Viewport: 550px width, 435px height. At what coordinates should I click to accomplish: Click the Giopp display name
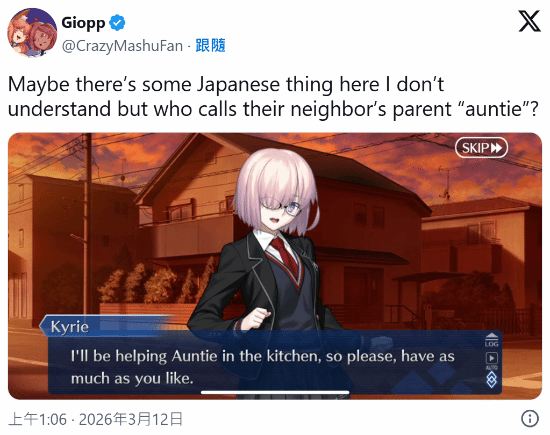(x=83, y=23)
